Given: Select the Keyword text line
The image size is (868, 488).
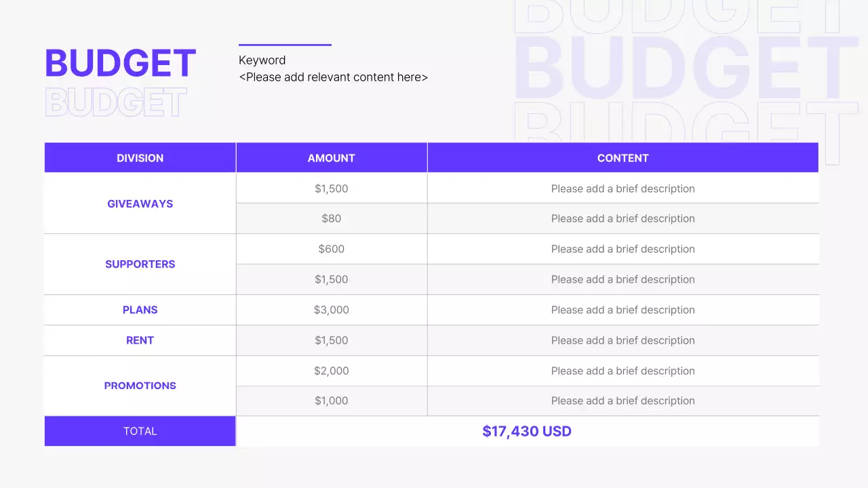Looking at the screenshot, I should tap(262, 60).
